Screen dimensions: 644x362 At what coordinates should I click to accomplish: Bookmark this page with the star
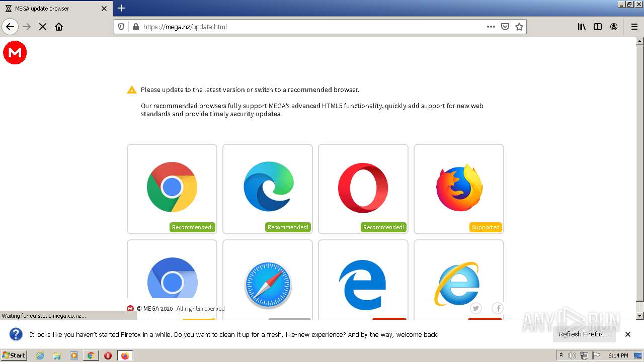(x=519, y=27)
